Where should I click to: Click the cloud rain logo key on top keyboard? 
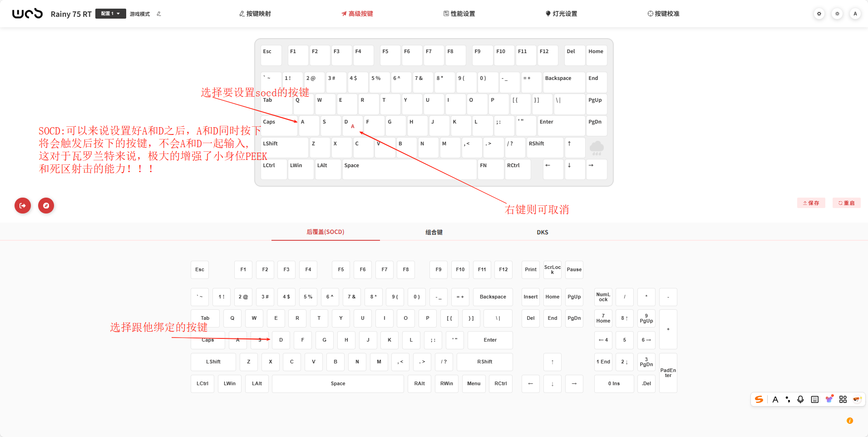pyautogui.click(x=597, y=148)
